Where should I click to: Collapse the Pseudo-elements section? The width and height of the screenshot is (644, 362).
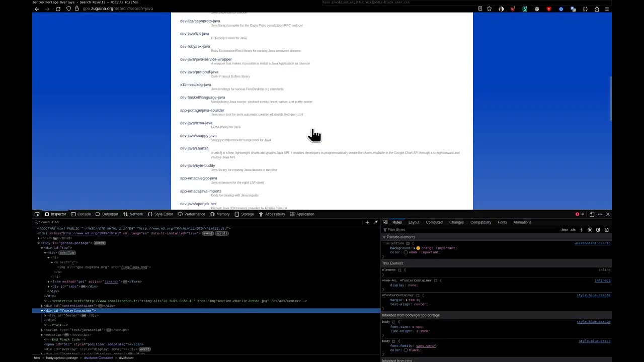coord(384,237)
